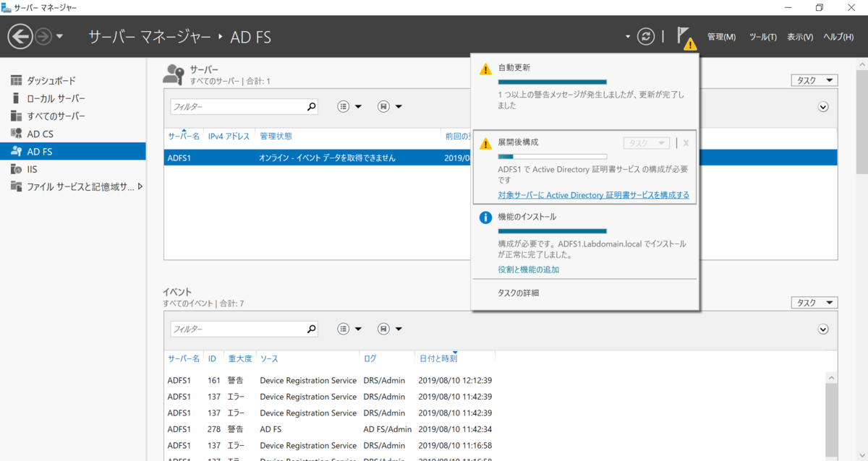Click the Dashboard grid icon
The image size is (868, 461).
[16, 80]
